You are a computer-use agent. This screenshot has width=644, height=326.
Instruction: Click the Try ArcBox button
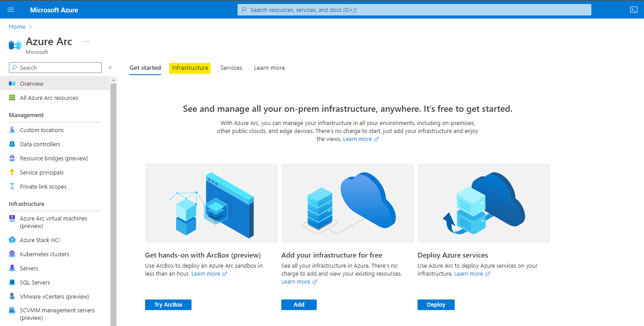coord(168,305)
